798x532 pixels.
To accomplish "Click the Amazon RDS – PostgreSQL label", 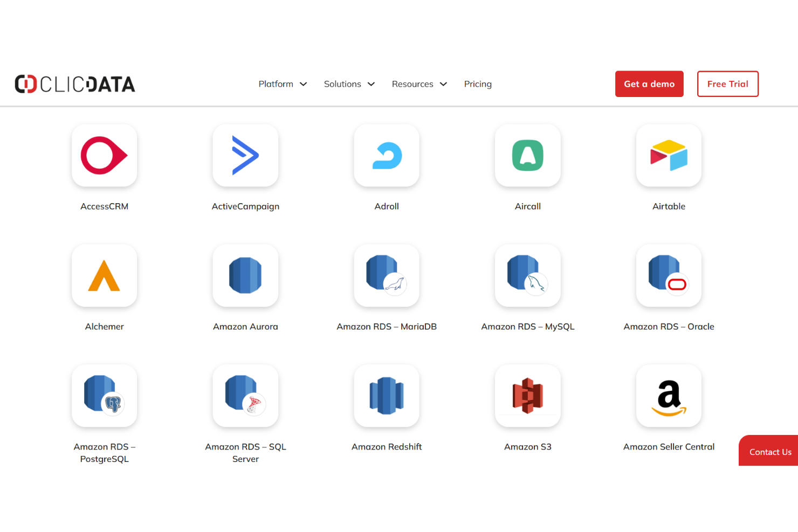I will click(104, 453).
